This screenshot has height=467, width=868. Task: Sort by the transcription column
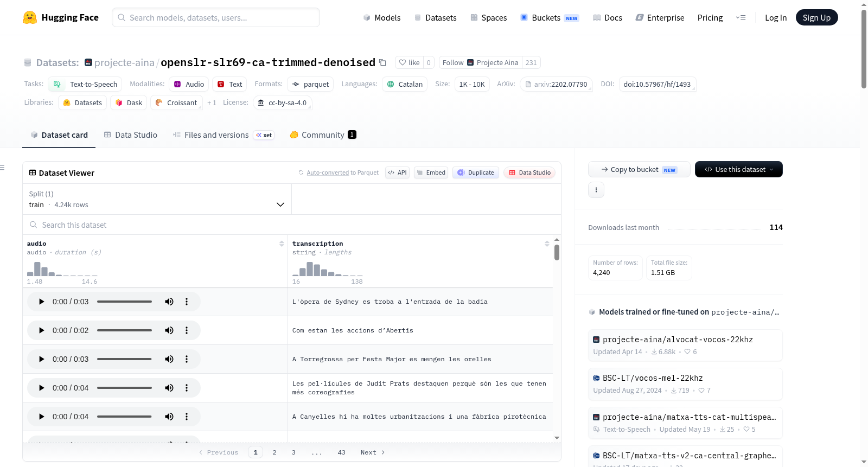[x=547, y=244]
